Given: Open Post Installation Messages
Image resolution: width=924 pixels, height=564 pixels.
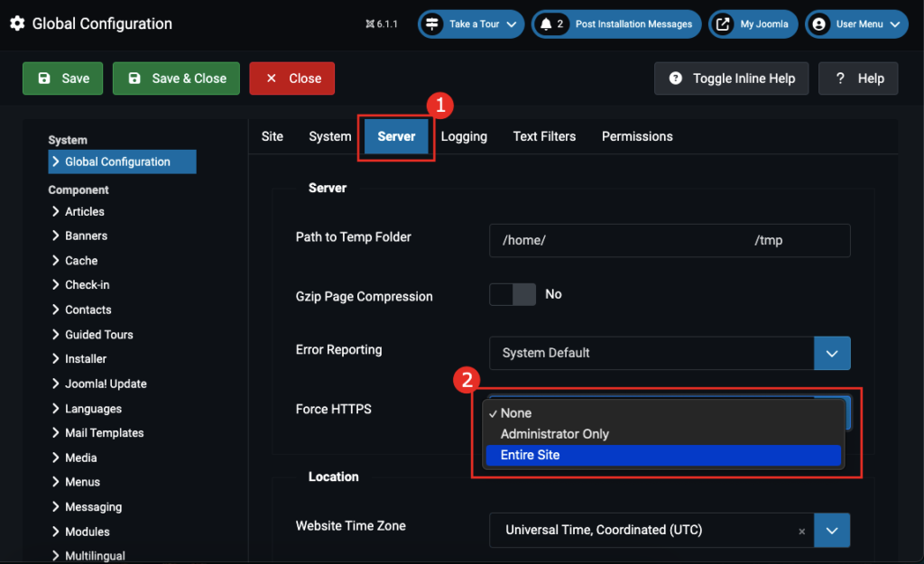Looking at the screenshot, I should [616, 24].
